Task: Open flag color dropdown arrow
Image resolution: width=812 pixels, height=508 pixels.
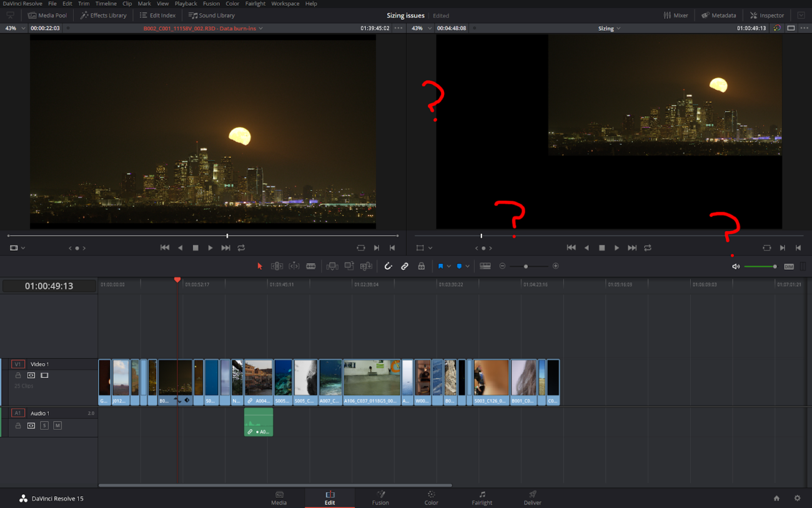Action: point(448,266)
